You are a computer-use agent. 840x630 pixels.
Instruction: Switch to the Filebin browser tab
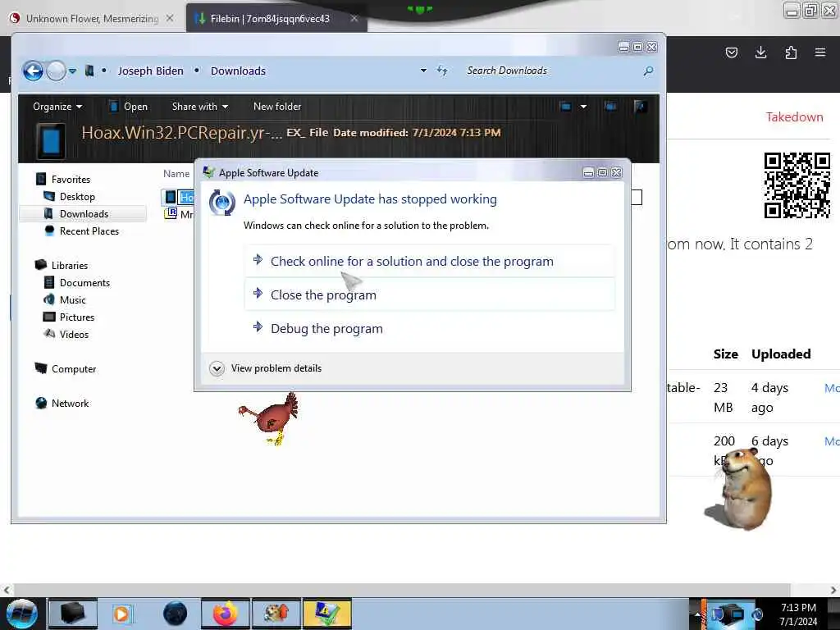(270, 18)
